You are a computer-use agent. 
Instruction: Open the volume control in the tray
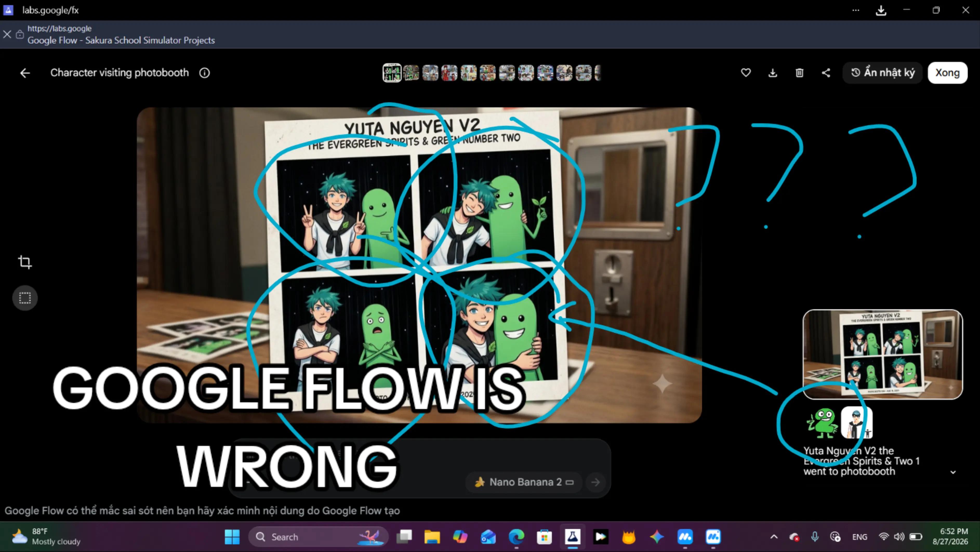899,537
